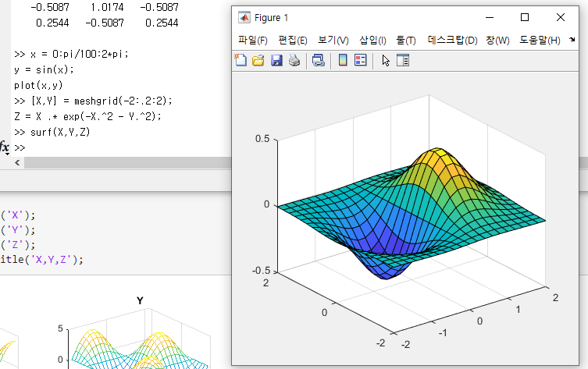
Task: Click horizontal scrollbar track in command window
Action: [127, 162]
